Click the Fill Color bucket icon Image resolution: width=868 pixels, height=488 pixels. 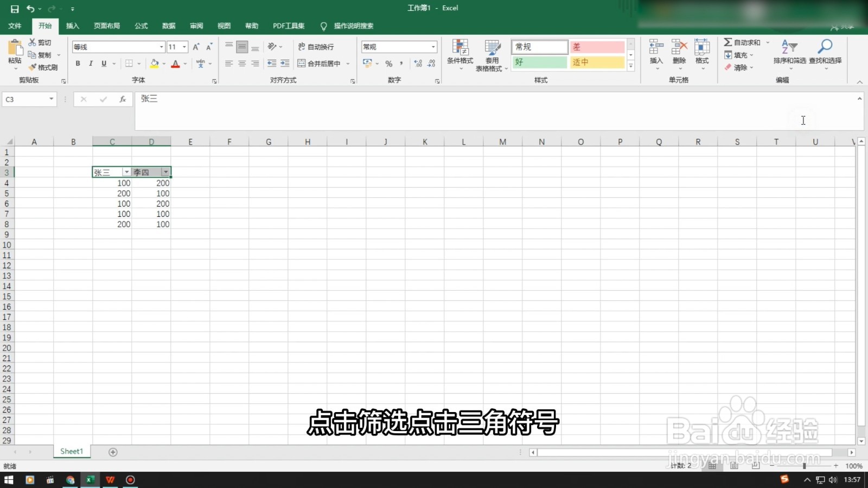(155, 63)
